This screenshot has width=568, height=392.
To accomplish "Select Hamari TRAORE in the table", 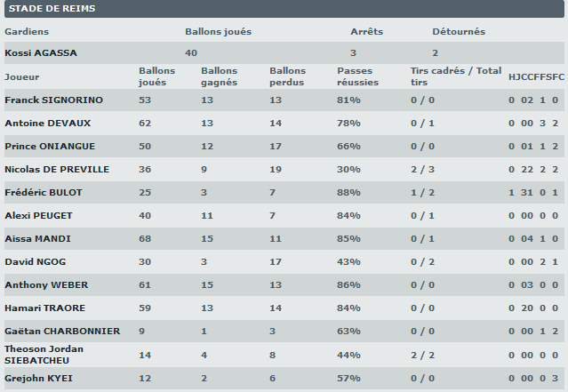I will tap(44, 308).
